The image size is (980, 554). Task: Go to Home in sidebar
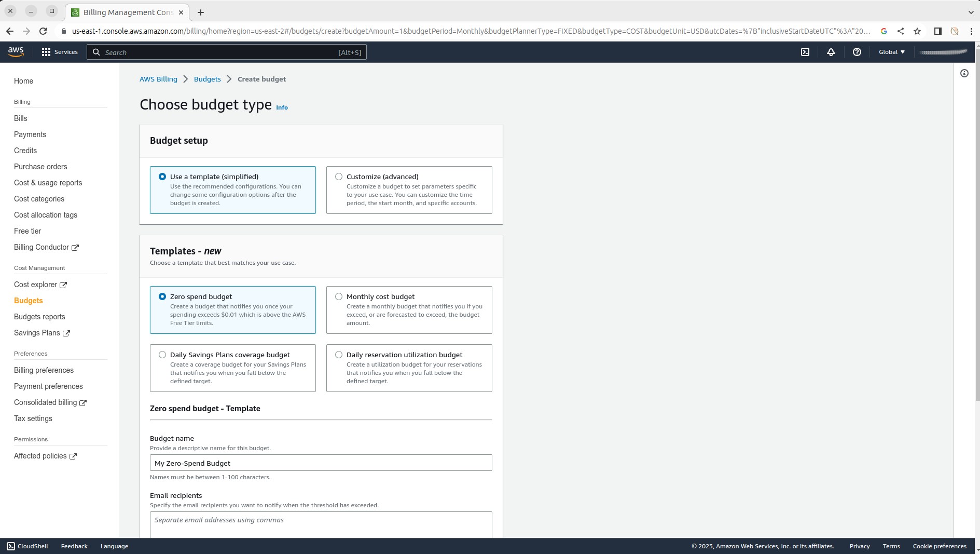23,81
